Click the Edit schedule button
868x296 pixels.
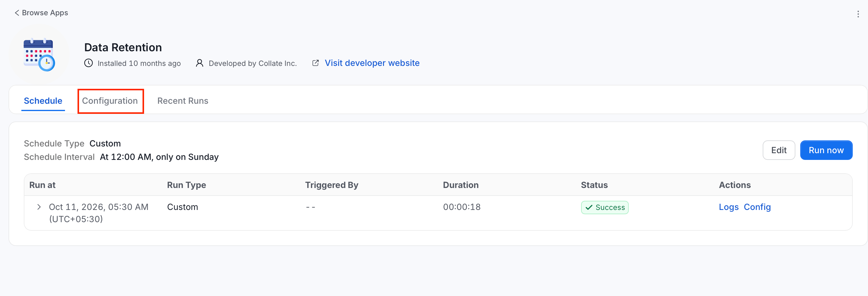click(779, 150)
